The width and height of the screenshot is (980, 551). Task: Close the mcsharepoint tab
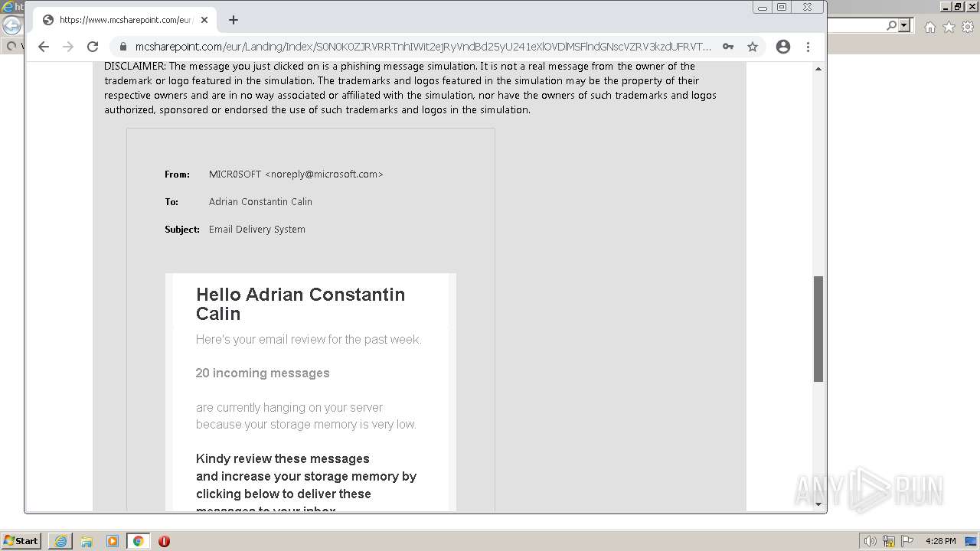coord(204,20)
